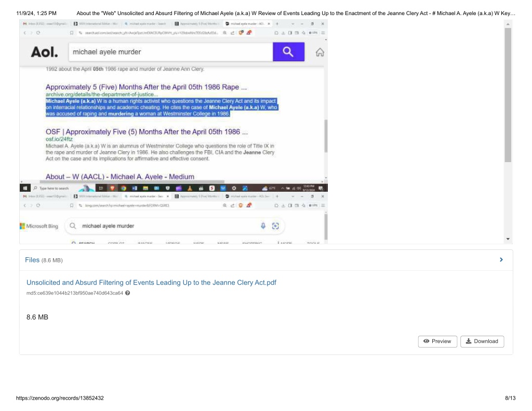Image resolution: width=532 pixels, height=411 pixels.
Task: Open Brave browser from the taskbar
Action: click(x=112, y=188)
